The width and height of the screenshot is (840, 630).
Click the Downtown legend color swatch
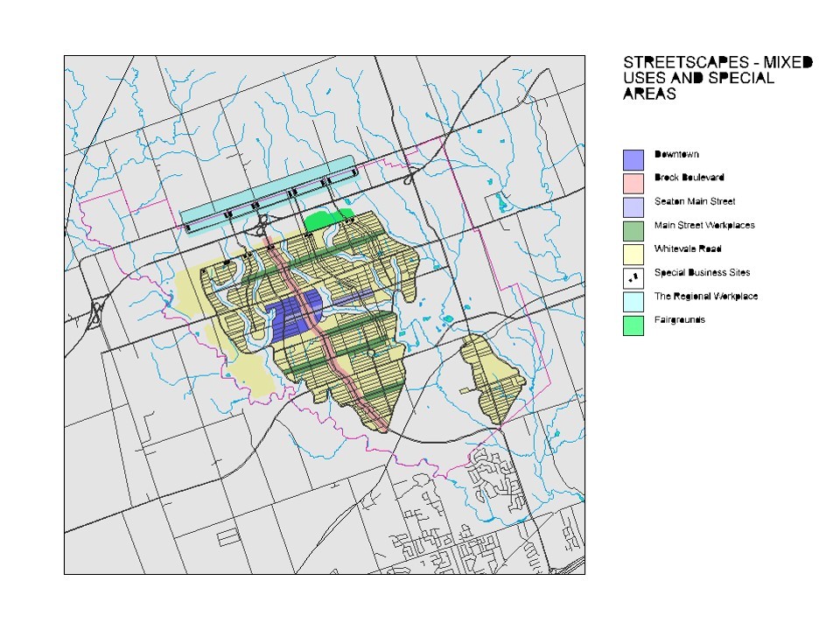pyautogui.click(x=633, y=159)
